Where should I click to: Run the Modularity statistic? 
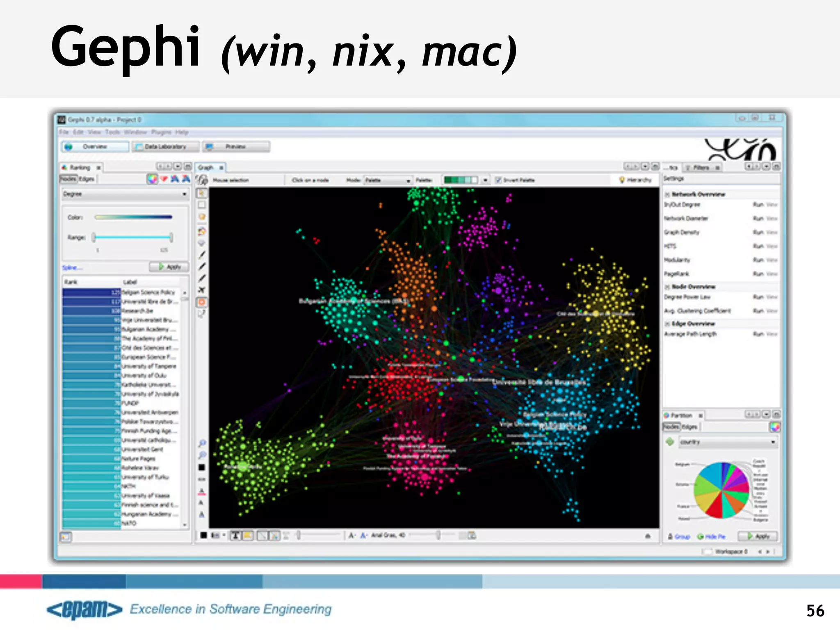(x=758, y=260)
